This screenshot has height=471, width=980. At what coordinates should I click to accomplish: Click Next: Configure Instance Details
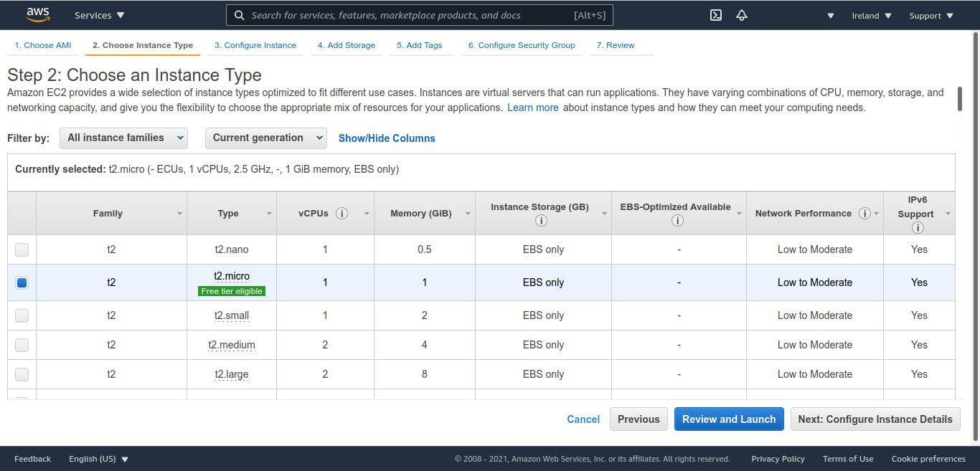[x=875, y=419]
